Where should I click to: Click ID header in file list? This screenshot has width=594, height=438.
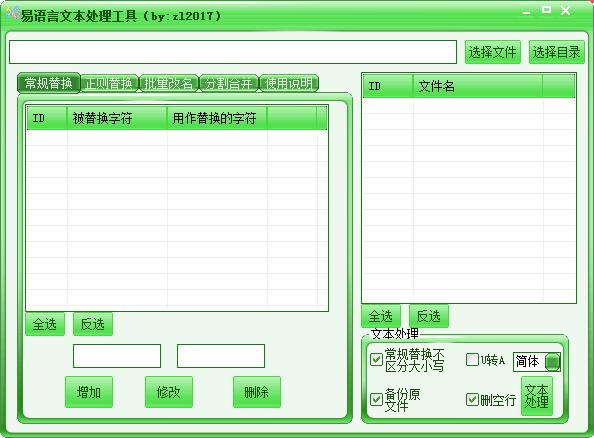coord(388,86)
